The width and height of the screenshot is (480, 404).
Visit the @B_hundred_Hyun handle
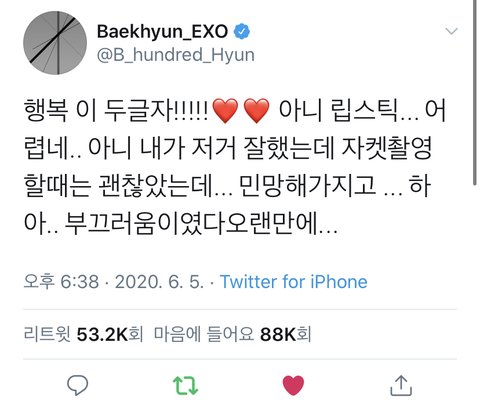pos(176,55)
